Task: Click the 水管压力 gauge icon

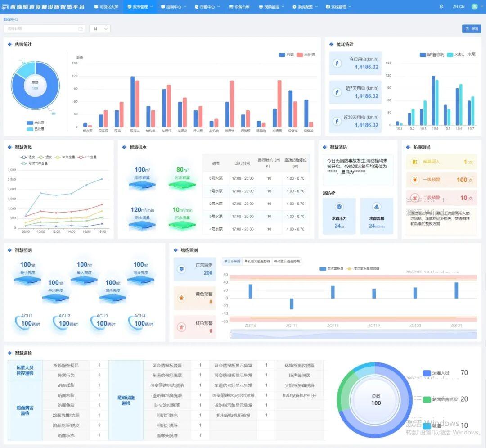Action: point(339,207)
